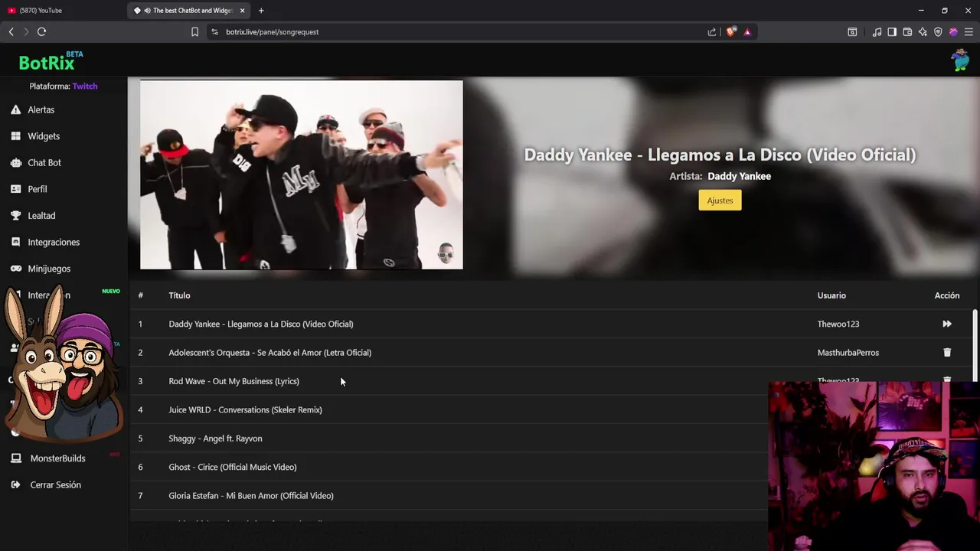Click the 'Acción' column header
980x551 pixels.
click(947, 295)
